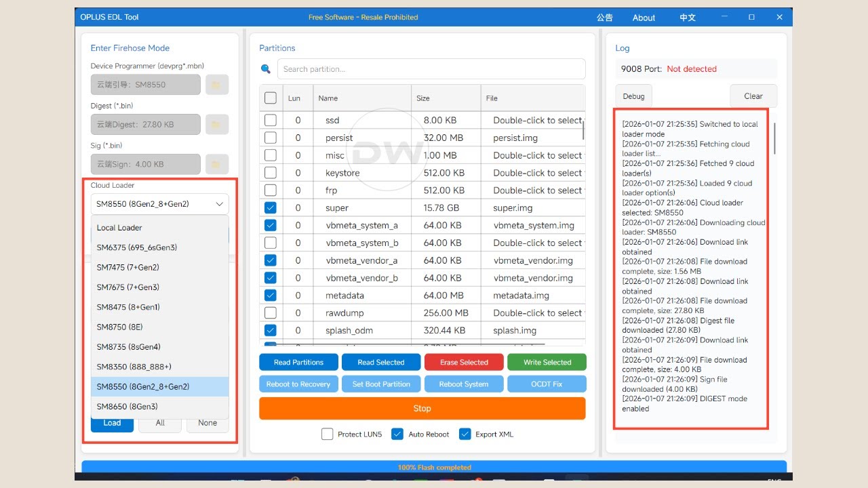This screenshot has height=488, width=868.
Task: Browse for Device Programmer file folder icon
Action: [x=217, y=85]
